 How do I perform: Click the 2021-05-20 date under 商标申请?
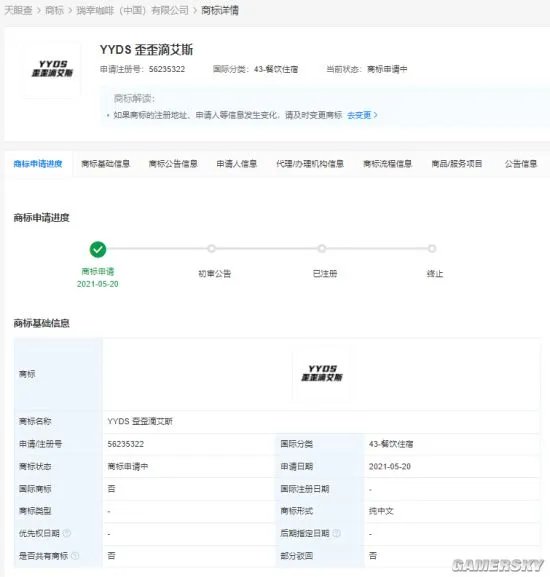(x=97, y=284)
